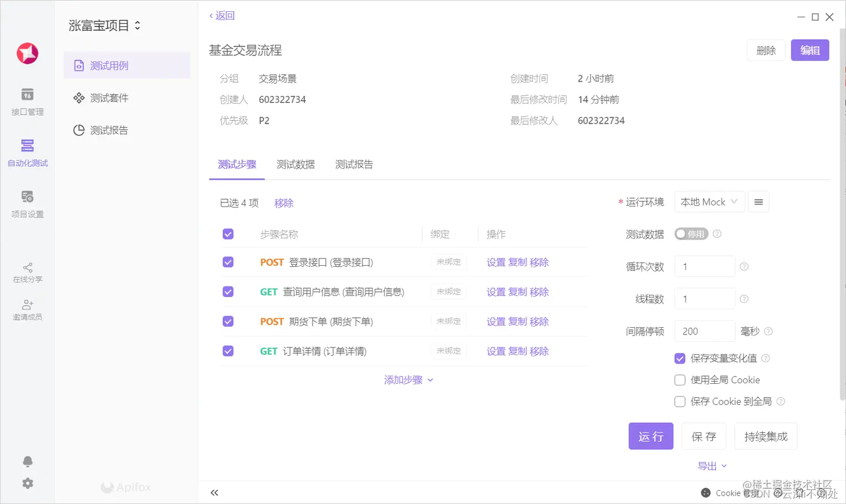
Task: Collapse sidebar with double chevron icon
Action: click(214, 493)
